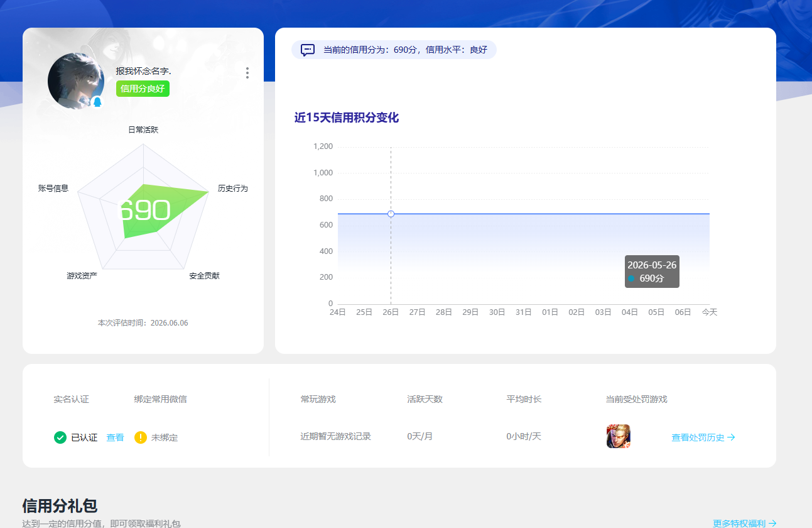Click the 01日 label on the chart axis
812x528 pixels.
550,312
